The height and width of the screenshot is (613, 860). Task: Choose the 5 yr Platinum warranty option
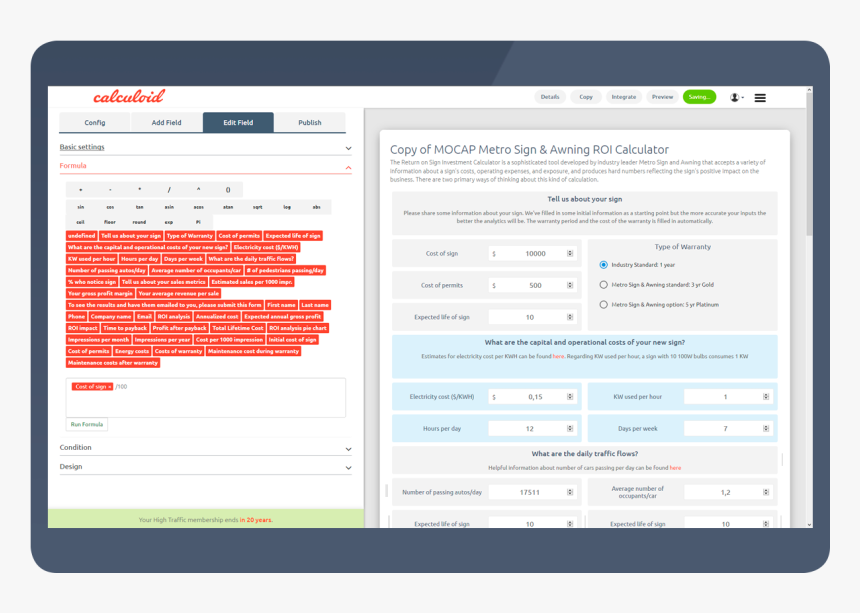point(604,304)
